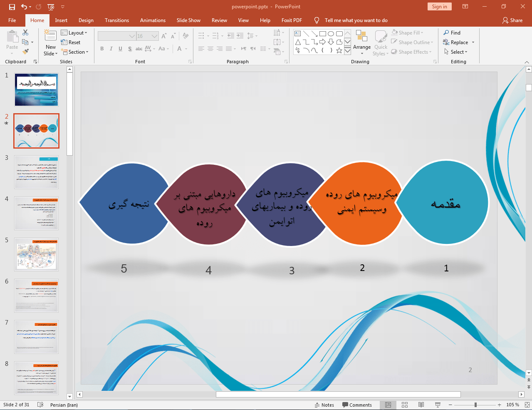Open the Insert tab
Image resolution: width=532 pixels, height=410 pixels.
[x=61, y=20]
